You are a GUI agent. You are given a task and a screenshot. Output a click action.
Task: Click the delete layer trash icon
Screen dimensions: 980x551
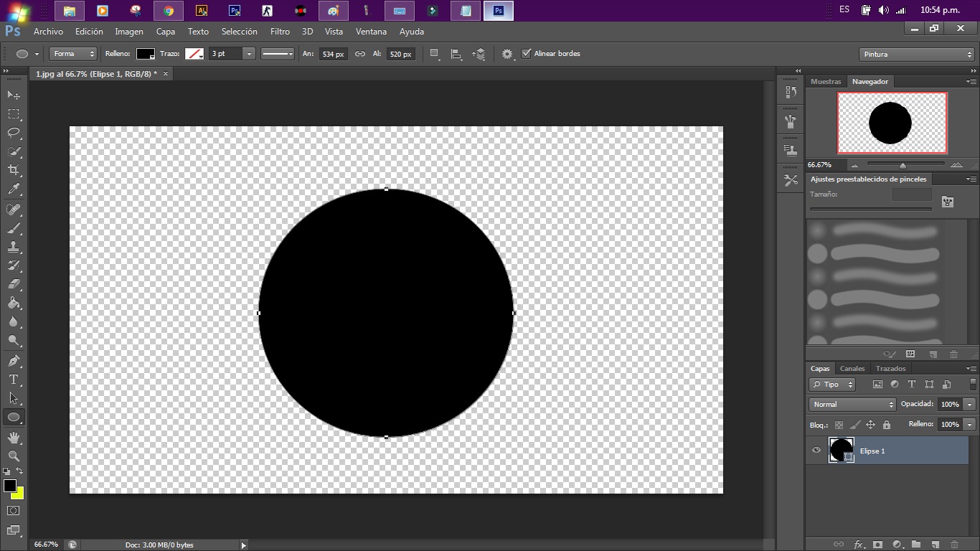tap(954, 545)
